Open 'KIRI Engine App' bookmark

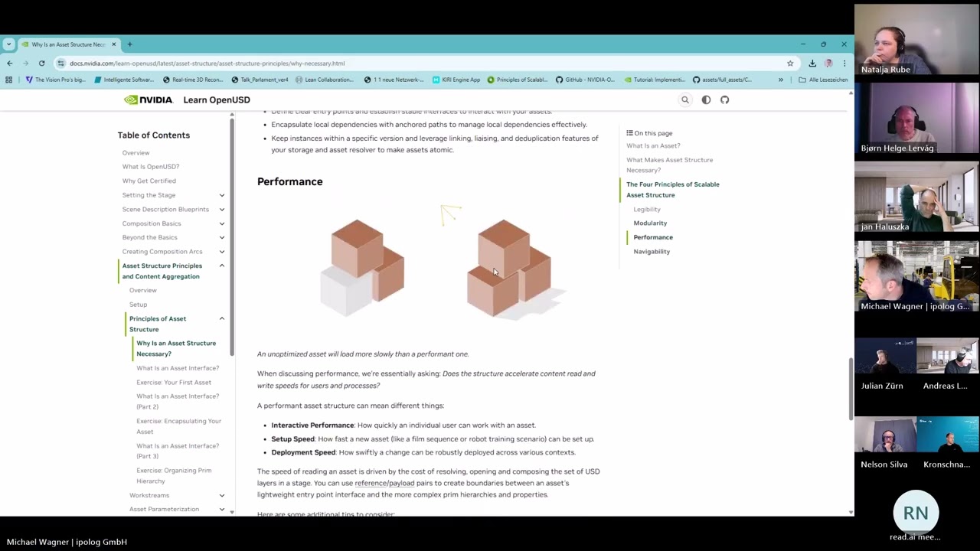coord(456,80)
